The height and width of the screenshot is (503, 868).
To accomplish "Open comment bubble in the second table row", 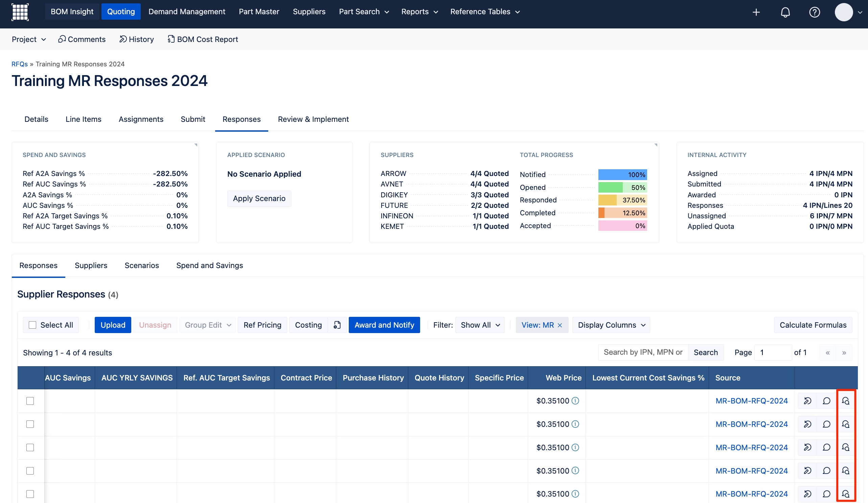I will coord(826,424).
